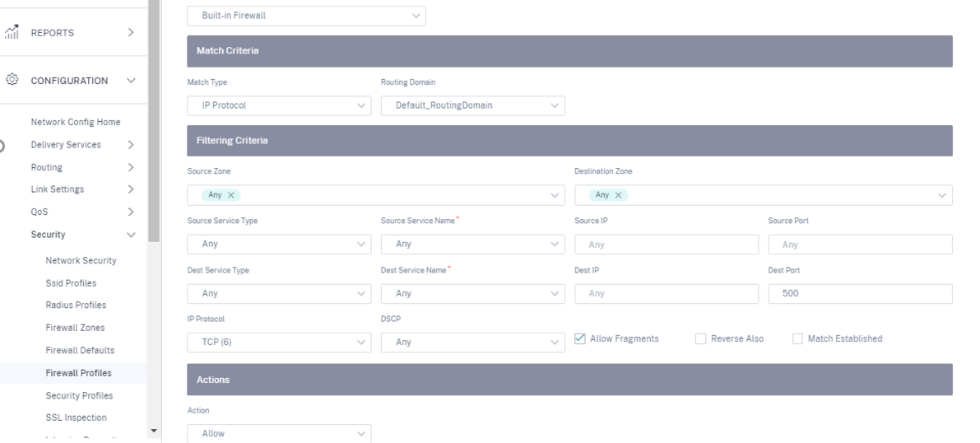The height and width of the screenshot is (443, 980).
Task: Open the Built-in Firewall dropdown
Action: [x=306, y=16]
